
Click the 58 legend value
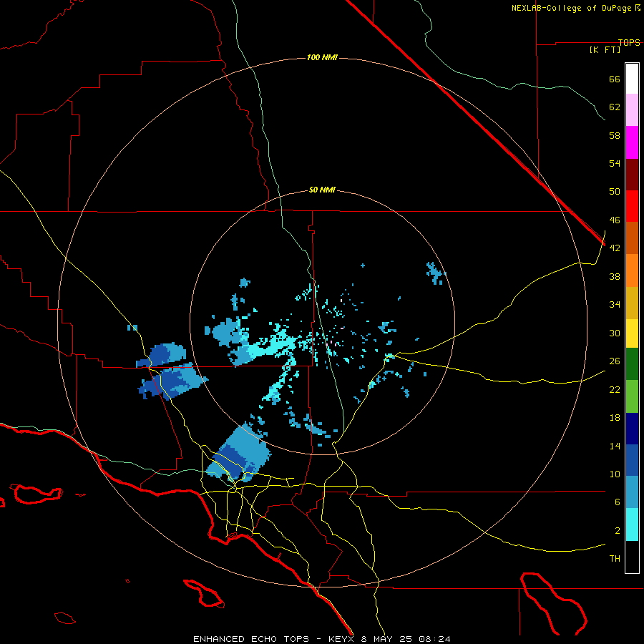615,135
